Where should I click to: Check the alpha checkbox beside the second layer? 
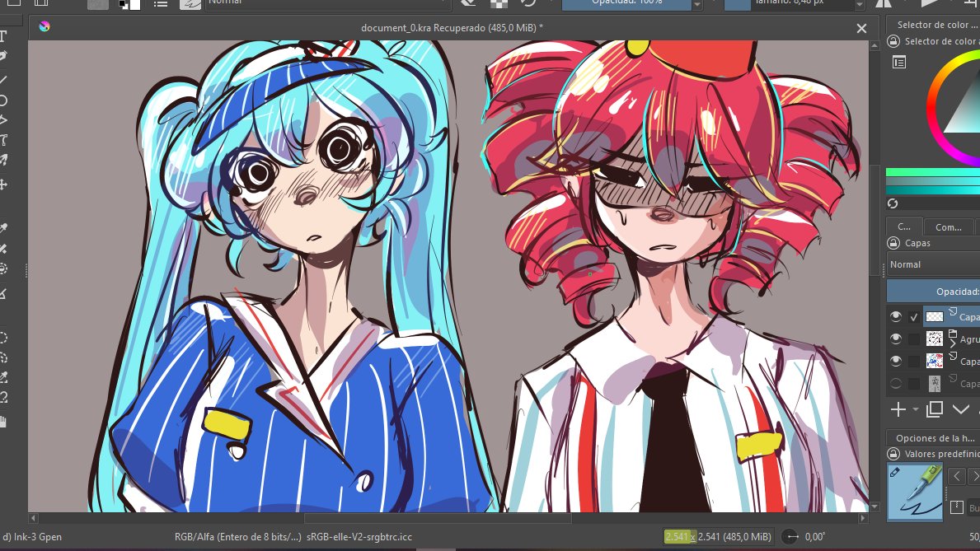914,338
